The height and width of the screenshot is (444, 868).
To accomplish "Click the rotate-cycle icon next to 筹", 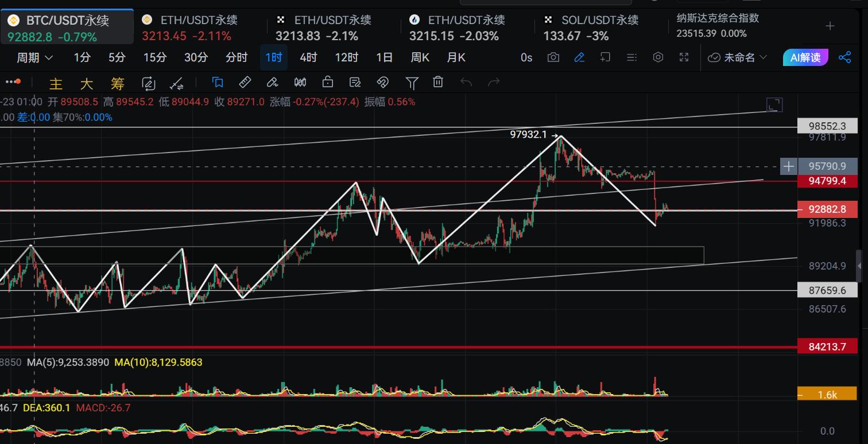I will pyautogui.click(x=149, y=84).
